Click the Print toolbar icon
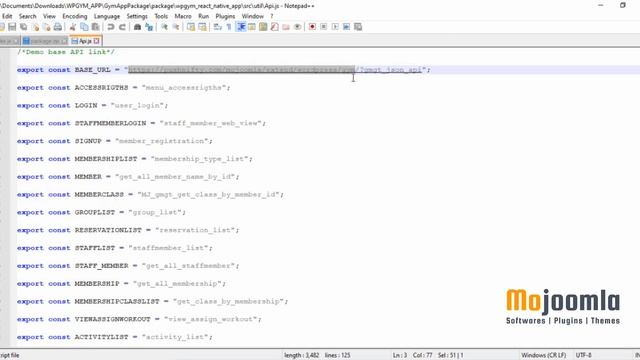The width and height of the screenshot is (640, 360). click(x=58, y=27)
